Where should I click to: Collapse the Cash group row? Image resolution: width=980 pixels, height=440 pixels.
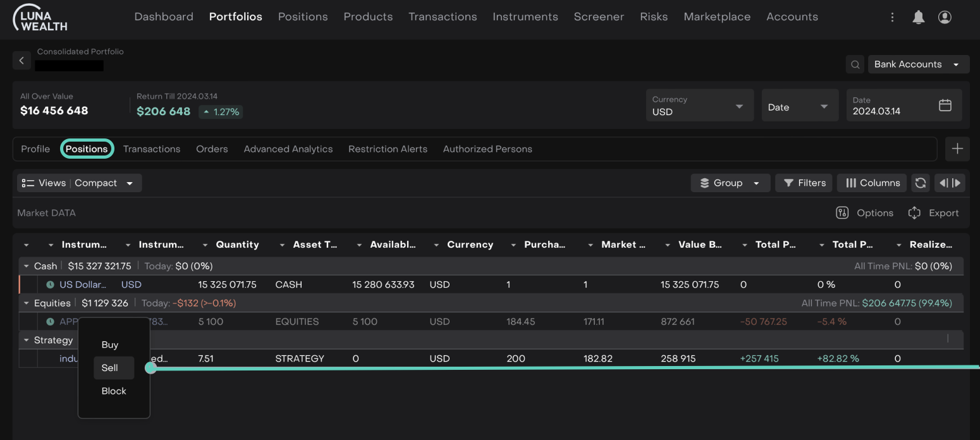27,266
